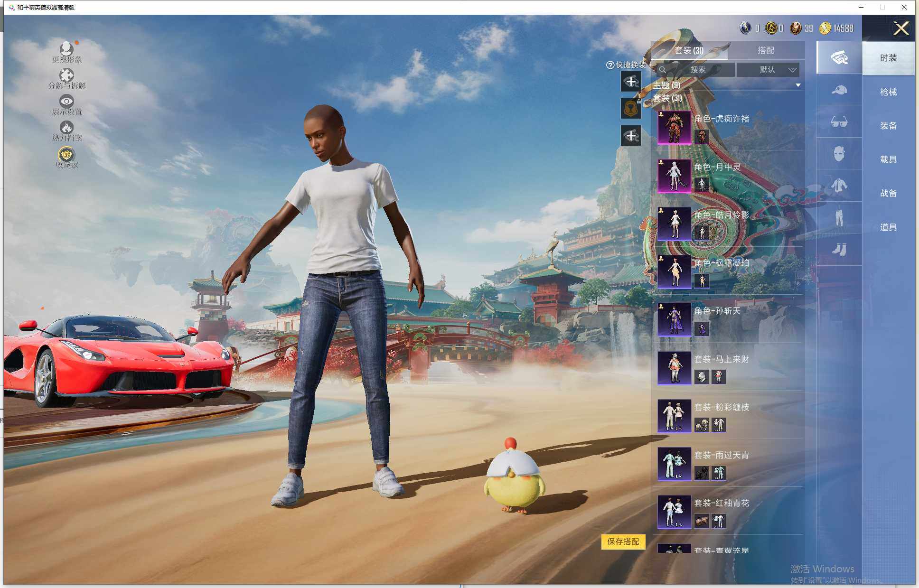Add outfit to first quick-change slot
This screenshot has width=919, height=588.
pos(631,82)
